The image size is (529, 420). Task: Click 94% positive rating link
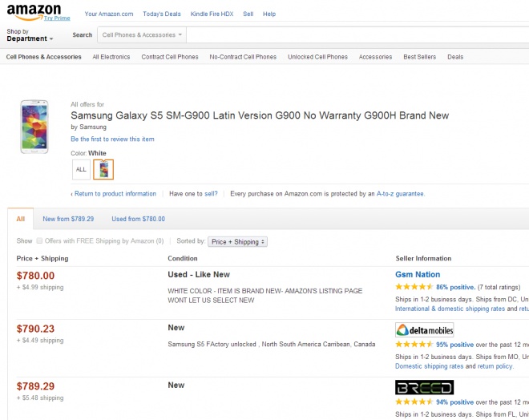pyautogui.click(x=455, y=402)
